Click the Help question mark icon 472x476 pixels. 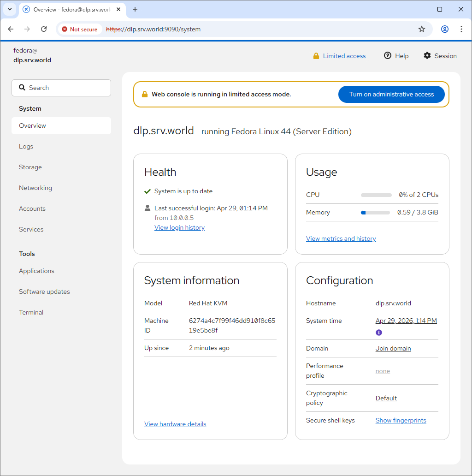[x=387, y=55]
